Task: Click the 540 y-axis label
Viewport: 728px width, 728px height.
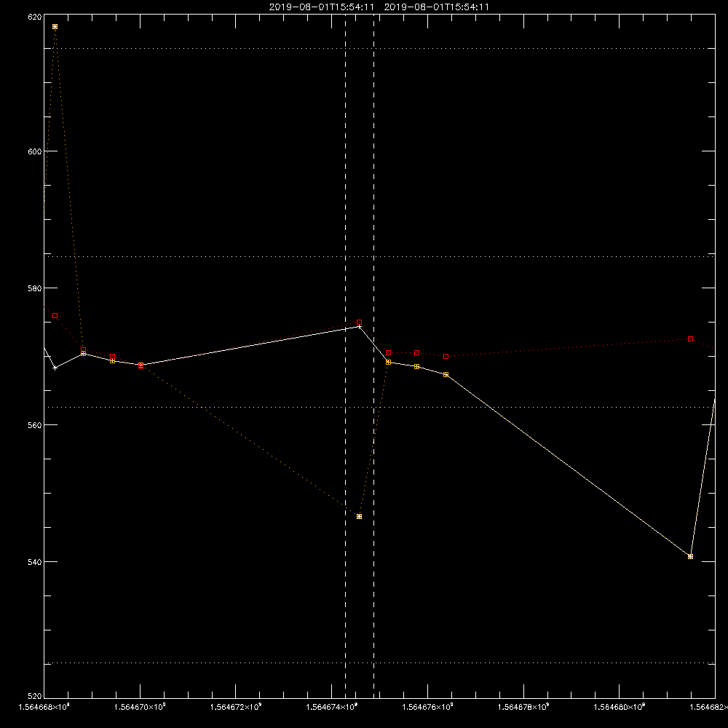Action: coord(36,562)
